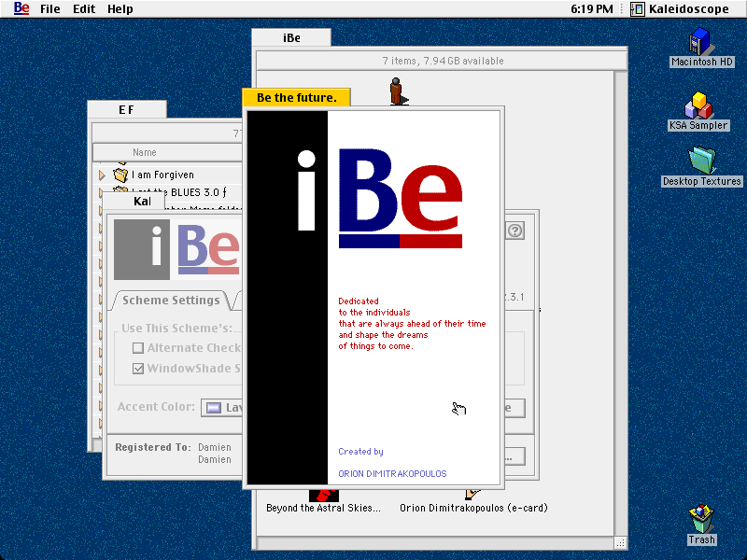Click the iBe window vertical scrollbar
747x560 pixels.
tap(620, 303)
